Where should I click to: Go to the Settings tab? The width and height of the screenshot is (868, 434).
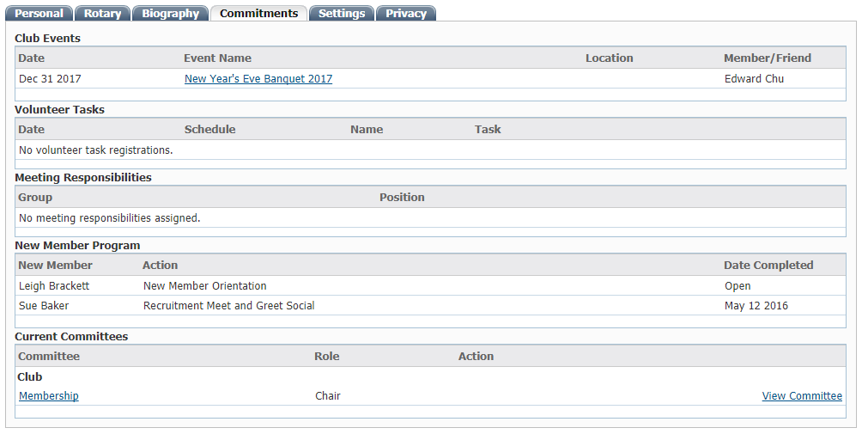click(342, 13)
